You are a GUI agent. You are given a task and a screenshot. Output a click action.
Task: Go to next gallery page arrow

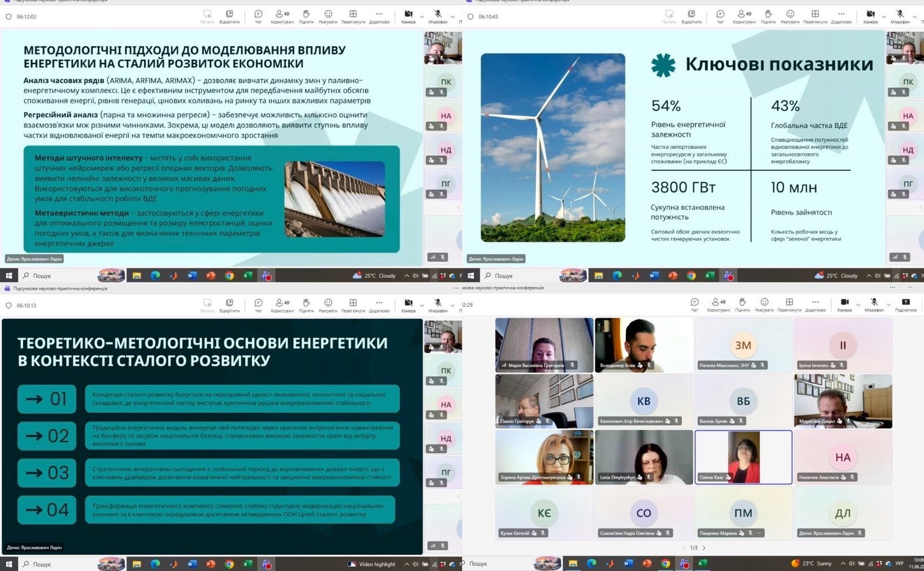click(704, 548)
